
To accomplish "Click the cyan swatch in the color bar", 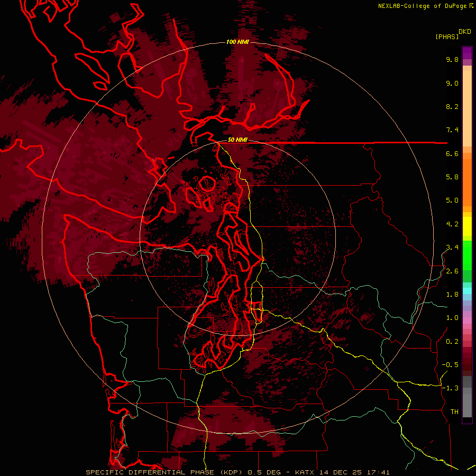I will click(x=467, y=291).
